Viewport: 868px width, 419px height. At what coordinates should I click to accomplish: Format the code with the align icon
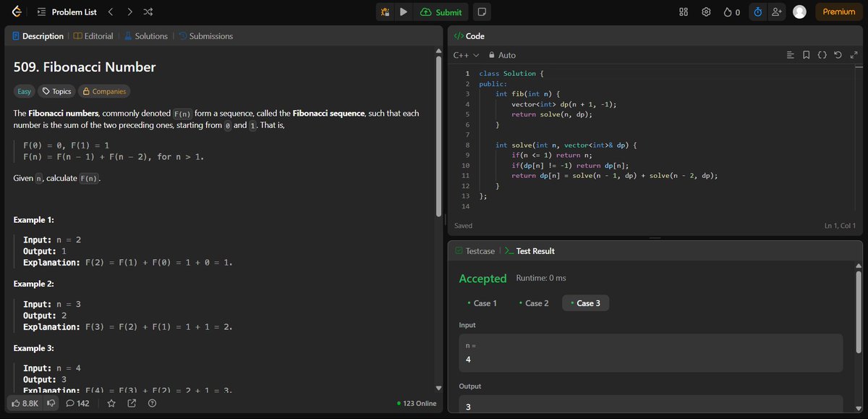pyautogui.click(x=789, y=54)
